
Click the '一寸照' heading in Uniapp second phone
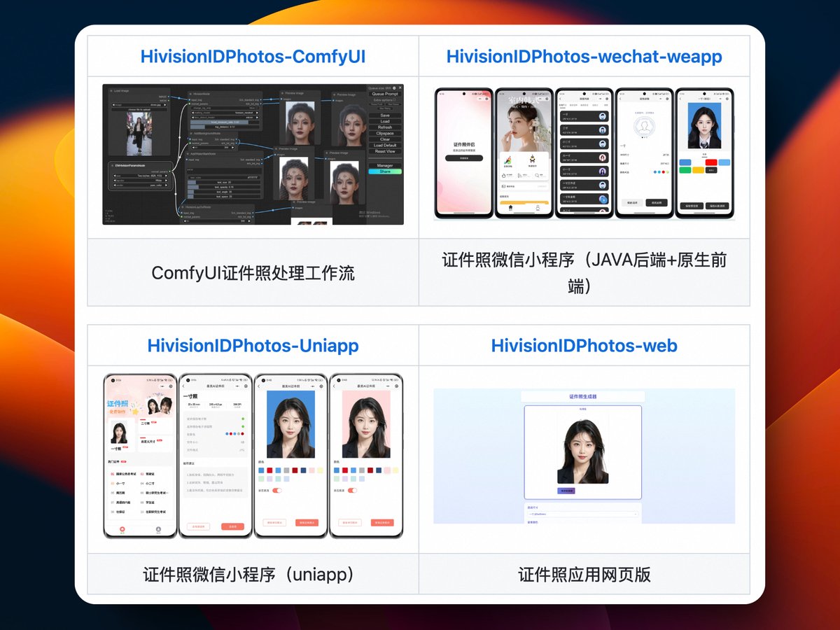click(x=190, y=396)
